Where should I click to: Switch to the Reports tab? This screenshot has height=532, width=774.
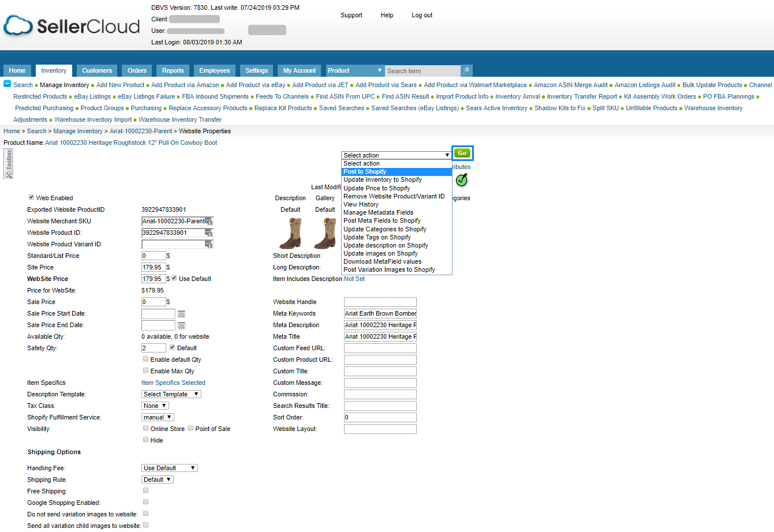tap(173, 70)
